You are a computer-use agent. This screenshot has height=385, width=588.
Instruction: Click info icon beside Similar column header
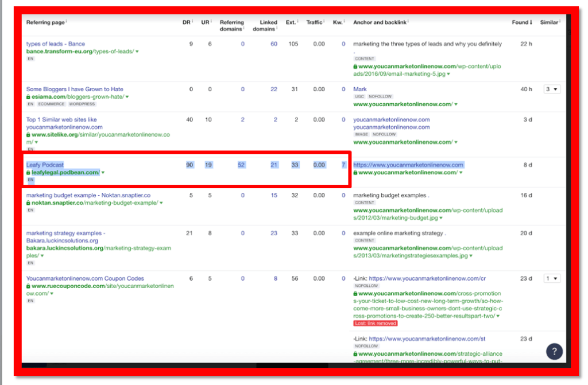[560, 21]
